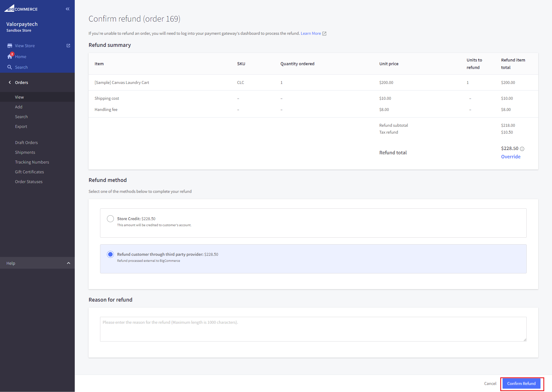Image resolution: width=552 pixels, height=392 pixels.
Task: Click the Override link under refund total
Action: coord(511,157)
